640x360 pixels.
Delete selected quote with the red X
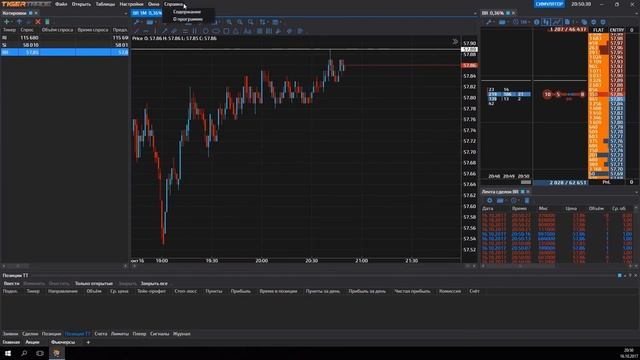(38, 22)
